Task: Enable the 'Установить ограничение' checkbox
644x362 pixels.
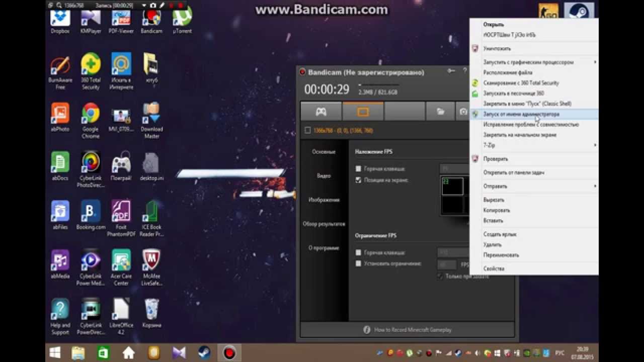Action: [358, 263]
